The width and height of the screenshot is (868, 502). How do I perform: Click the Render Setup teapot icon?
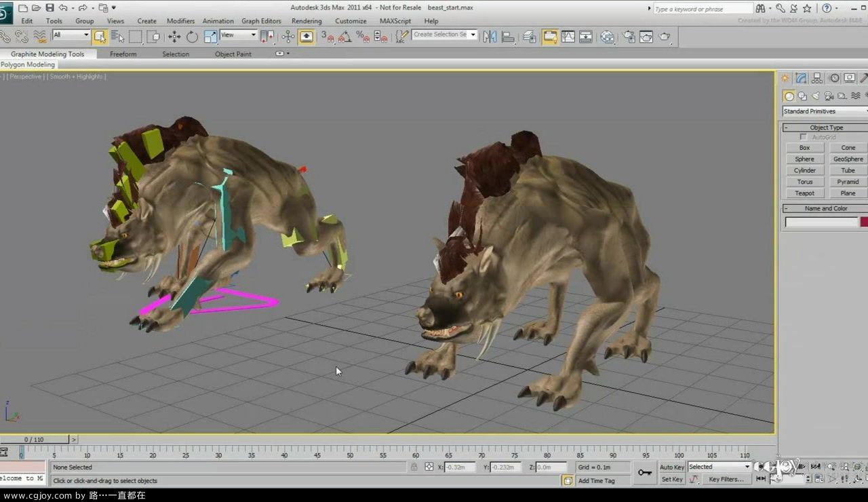point(629,37)
